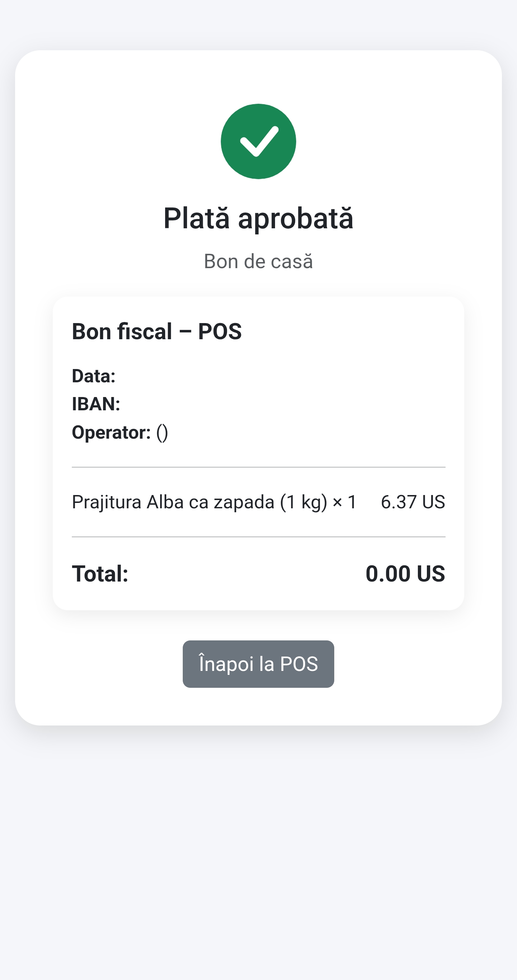
Task: Click the divider line below Operator
Action: (258, 467)
